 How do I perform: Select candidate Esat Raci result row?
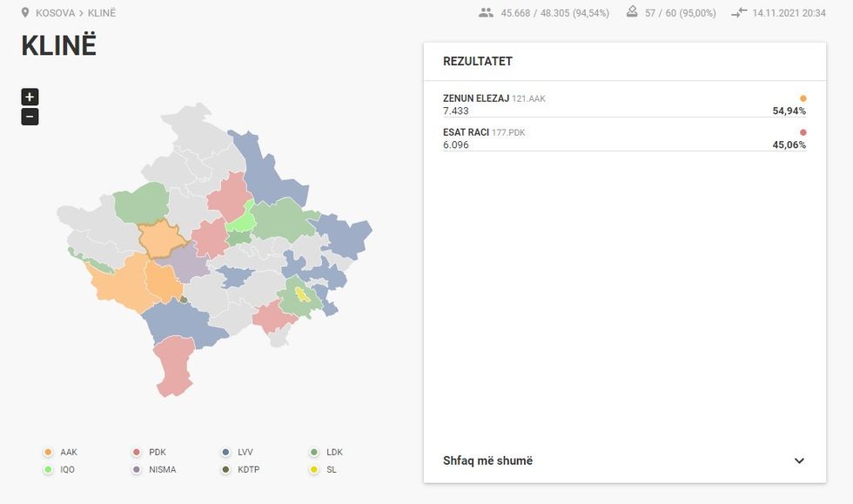click(624, 138)
